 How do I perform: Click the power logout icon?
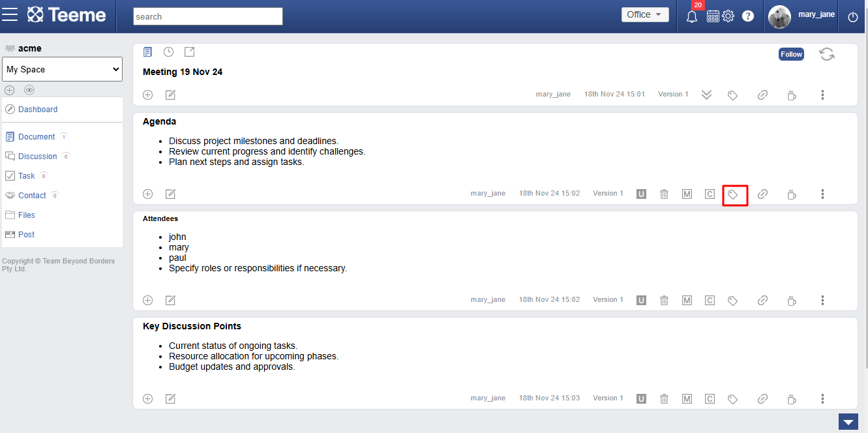click(x=853, y=17)
